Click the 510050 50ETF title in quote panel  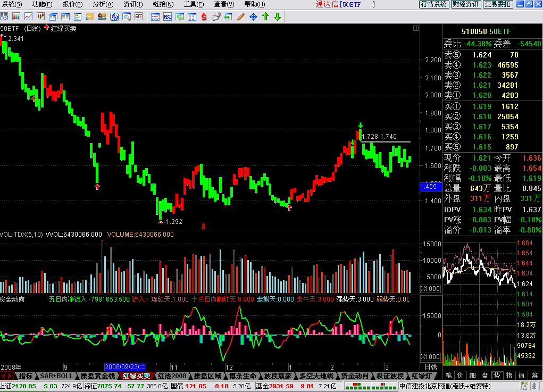[486, 31]
